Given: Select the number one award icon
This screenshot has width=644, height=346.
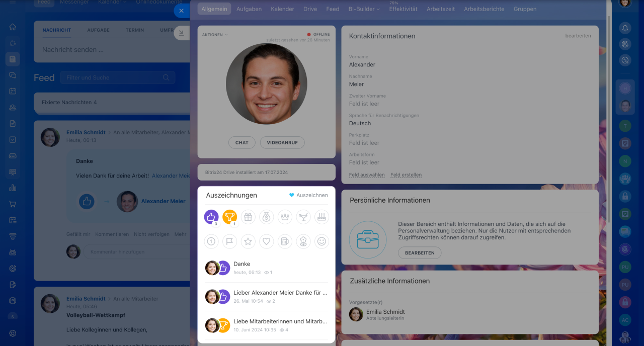Looking at the screenshot, I should (x=211, y=241).
